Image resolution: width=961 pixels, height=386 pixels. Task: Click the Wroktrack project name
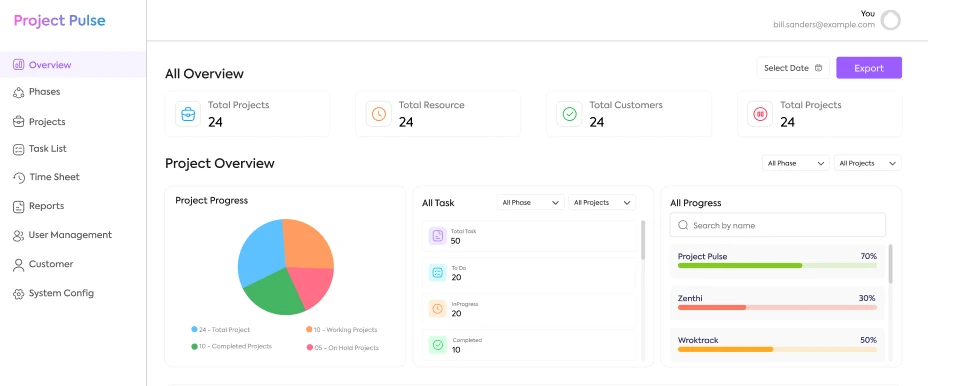[x=698, y=340]
